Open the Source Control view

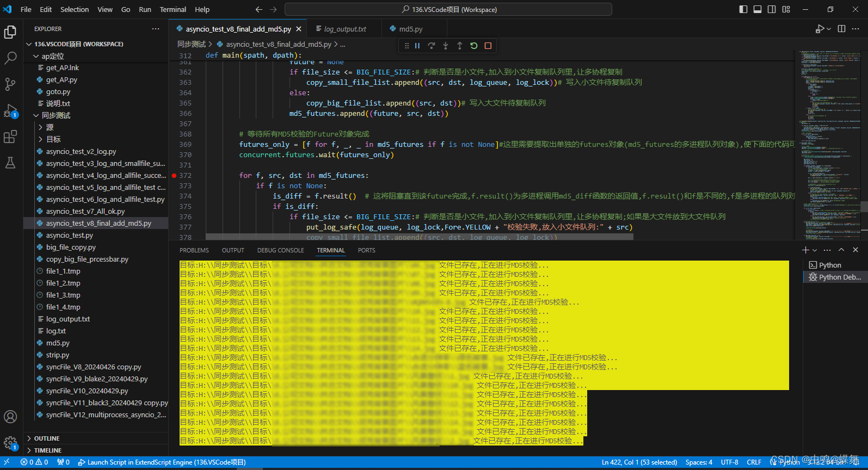10,84
